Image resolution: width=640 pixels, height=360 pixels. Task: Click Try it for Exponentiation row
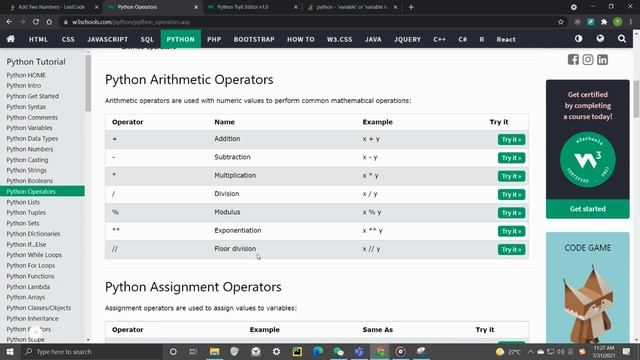511,231
